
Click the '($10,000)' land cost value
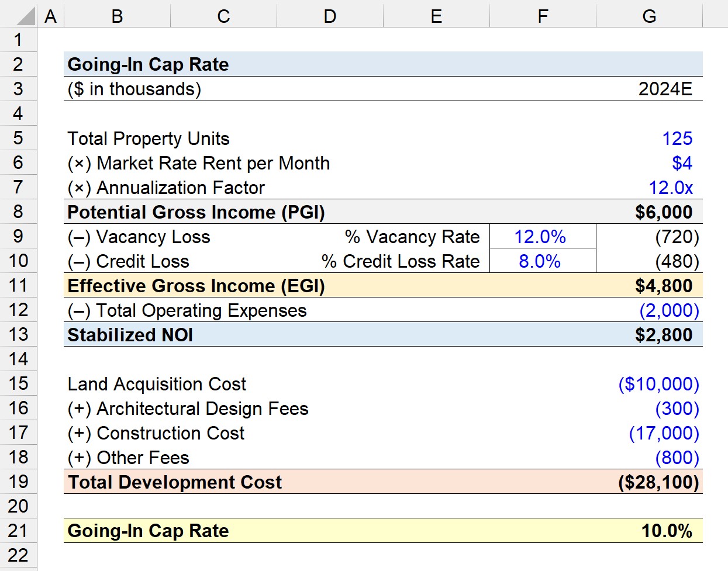pos(659,384)
